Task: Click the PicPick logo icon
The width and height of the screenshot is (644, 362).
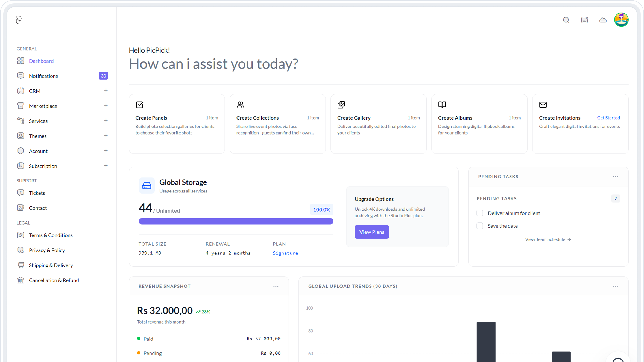Action: click(x=19, y=20)
